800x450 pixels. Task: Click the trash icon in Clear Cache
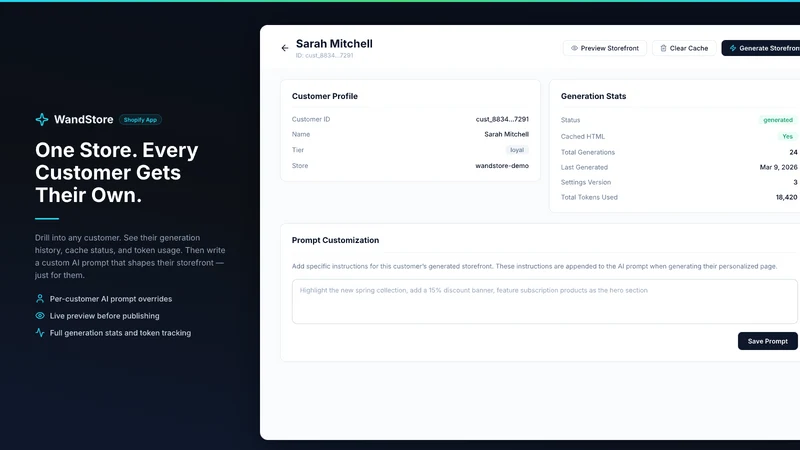click(x=663, y=48)
